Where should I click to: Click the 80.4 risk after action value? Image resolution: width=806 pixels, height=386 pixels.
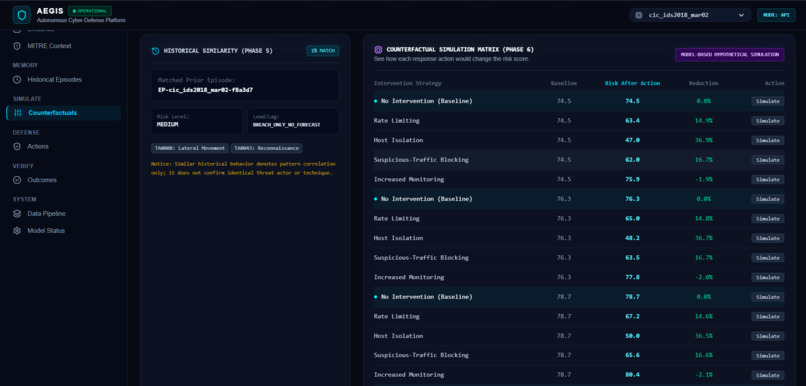tap(632, 375)
